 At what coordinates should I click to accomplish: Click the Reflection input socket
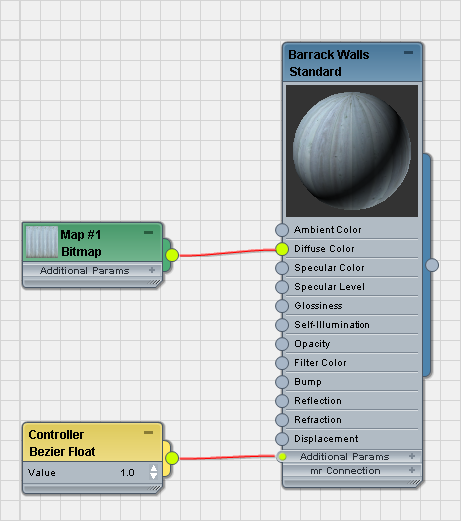coord(282,401)
